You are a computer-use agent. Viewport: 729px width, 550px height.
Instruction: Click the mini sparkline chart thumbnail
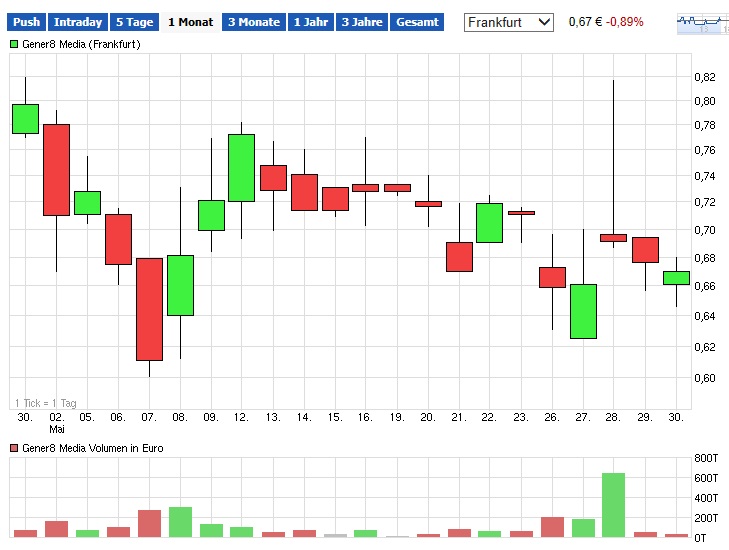pos(703,24)
